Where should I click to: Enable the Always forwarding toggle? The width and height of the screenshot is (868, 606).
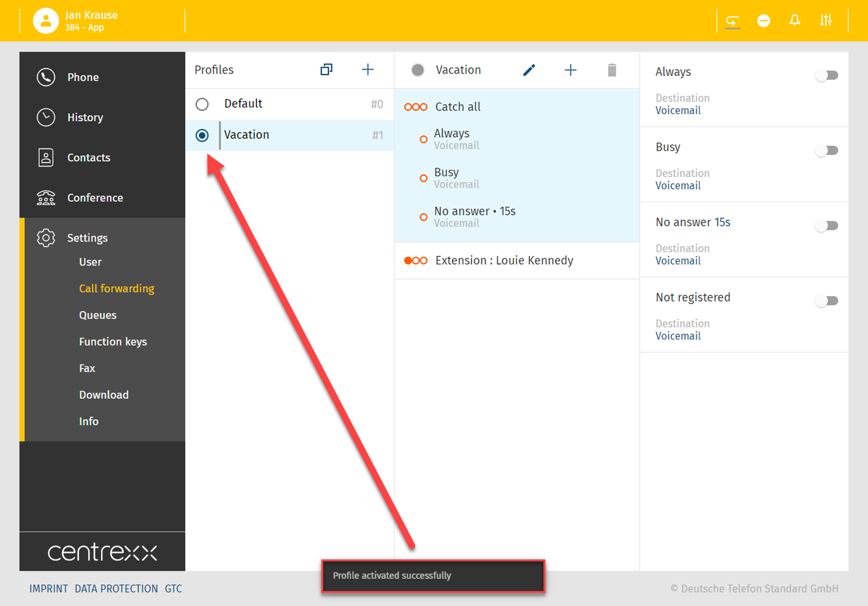point(827,76)
